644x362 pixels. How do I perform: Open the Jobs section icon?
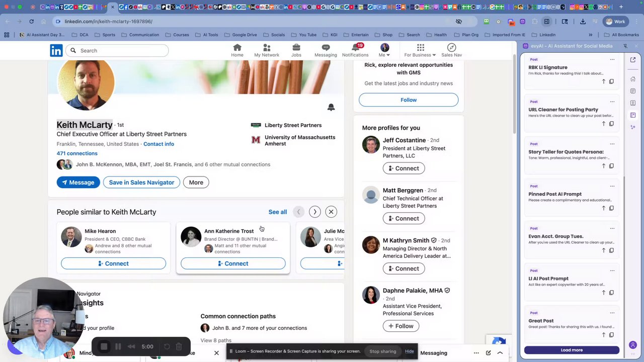296,50
